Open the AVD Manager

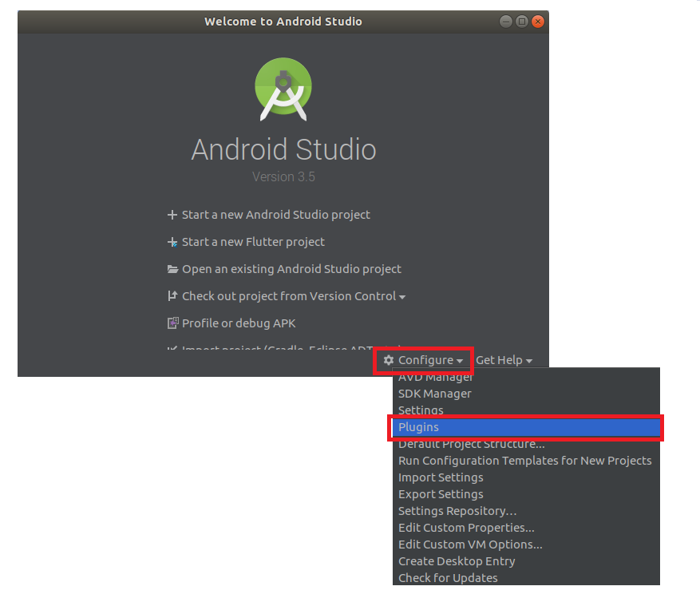433,377
